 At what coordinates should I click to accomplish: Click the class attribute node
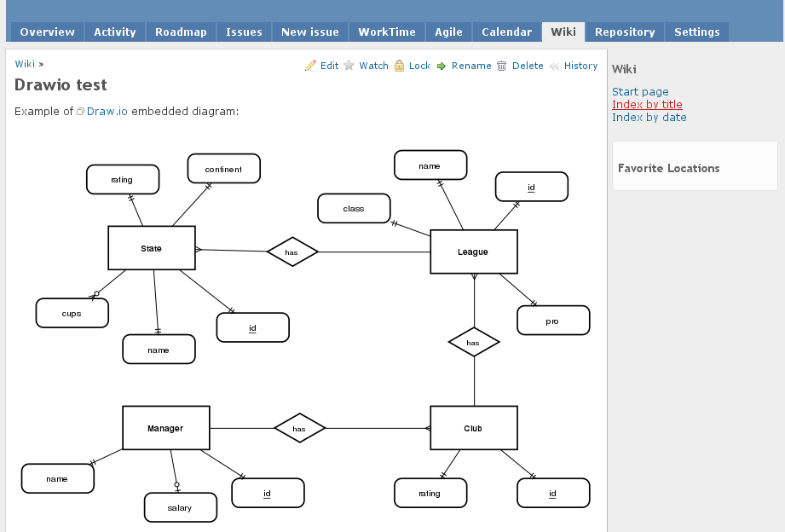pyautogui.click(x=354, y=208)
